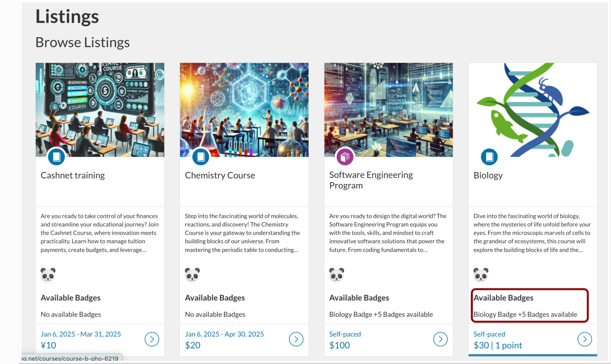Image resolution: width=611 pixels, height=364 pixels.
Task: Open the Chemistry Course chevron control
Action: 296,339
